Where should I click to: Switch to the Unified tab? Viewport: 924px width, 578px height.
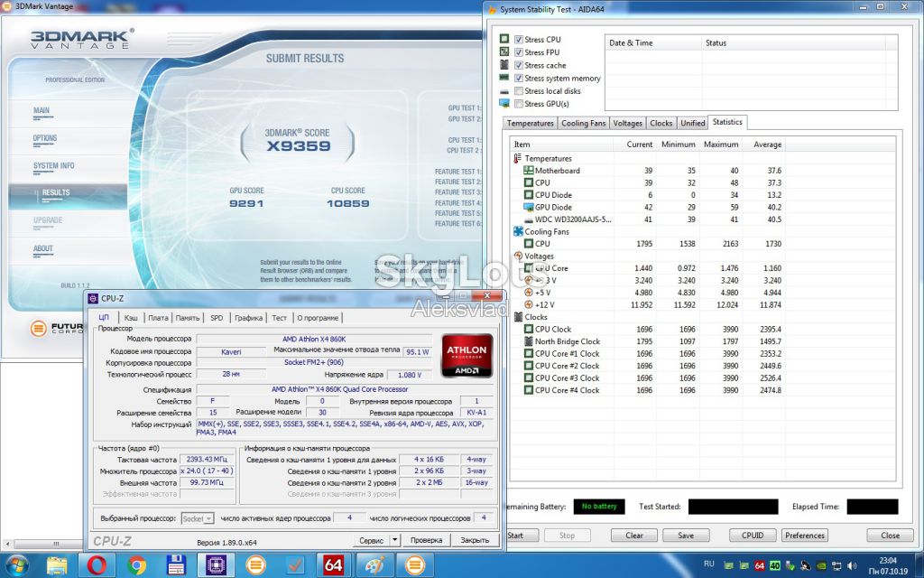pyautogui.click(x=692, y=123)
